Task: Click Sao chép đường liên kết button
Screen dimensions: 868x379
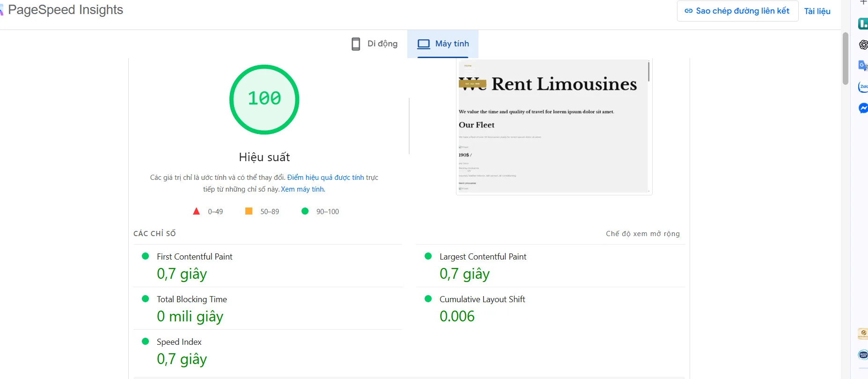Action: click(737, 11)
